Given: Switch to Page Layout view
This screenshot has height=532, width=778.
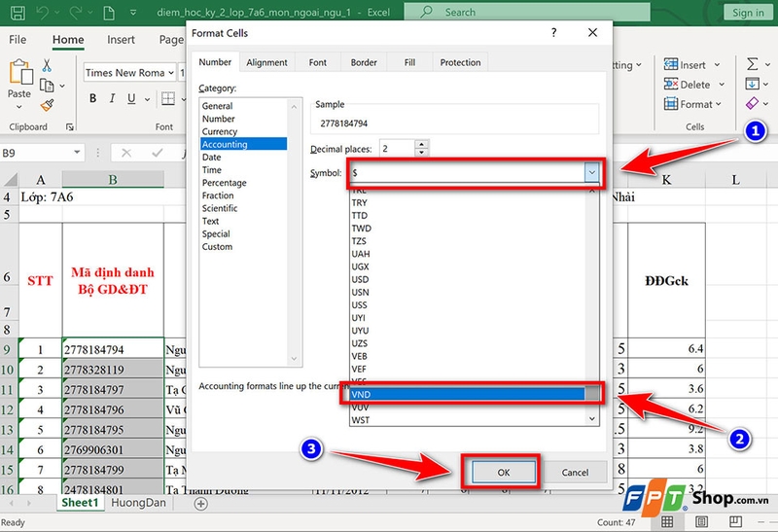Looking at the screenshot, I should tap(701, 521).
